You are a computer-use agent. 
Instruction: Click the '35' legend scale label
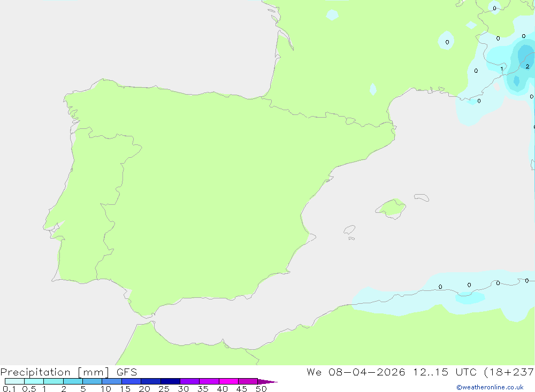[203, 389]
